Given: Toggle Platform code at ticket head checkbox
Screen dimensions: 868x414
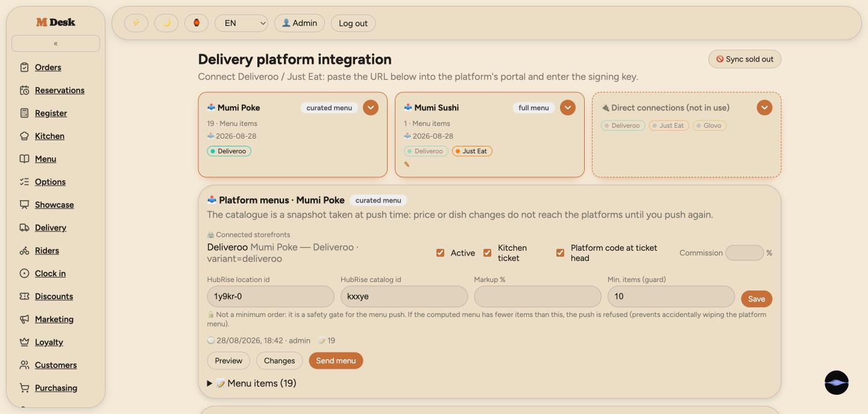Looking at the screenshot, I should point(560,252).
